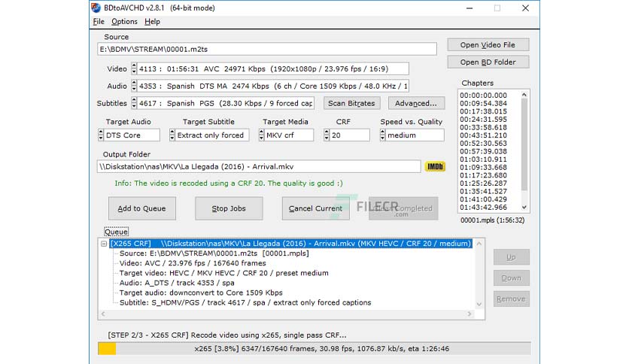Select Source E:\BDMV\STREAM\00001.m2ts queue line

(214, 253)
